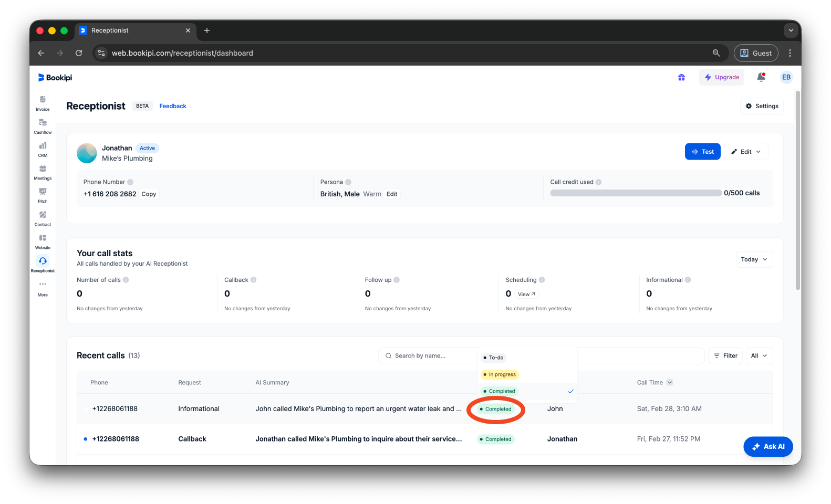
Task: Click info icon next to Follow up
Action: point(397,280)
